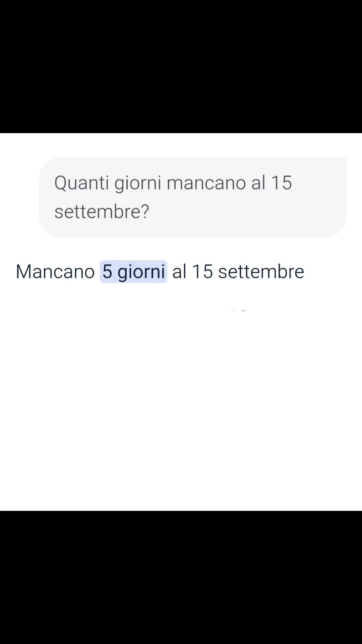The height and width of the screenshot is (644, 362).
Task: Click the number 15 in the question bubble
Action: click(282, 183)
